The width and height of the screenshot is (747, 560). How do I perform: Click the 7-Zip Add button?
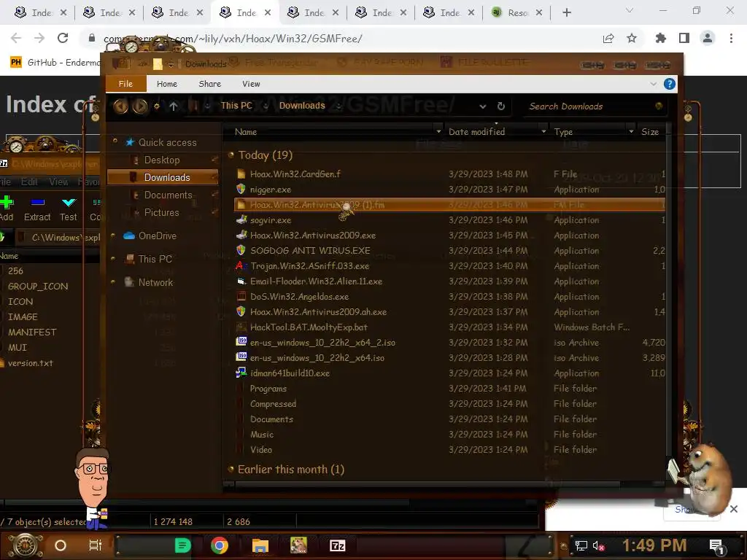[7, 208]
